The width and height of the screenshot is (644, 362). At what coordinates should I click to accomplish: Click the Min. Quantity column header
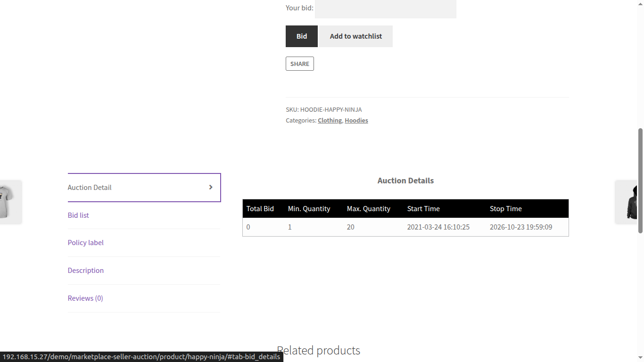[309, 209]
